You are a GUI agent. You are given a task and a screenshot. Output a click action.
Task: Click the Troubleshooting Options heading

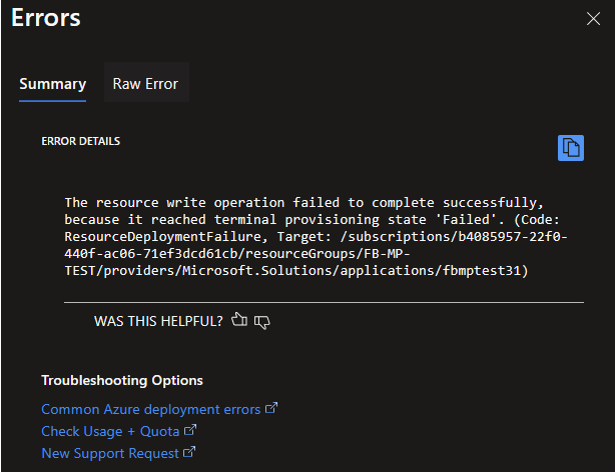coord(122,380)
